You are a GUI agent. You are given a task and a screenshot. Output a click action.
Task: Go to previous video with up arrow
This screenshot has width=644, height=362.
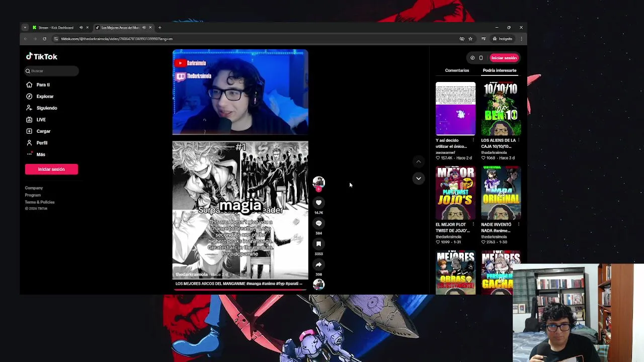(x=418, y=161)
